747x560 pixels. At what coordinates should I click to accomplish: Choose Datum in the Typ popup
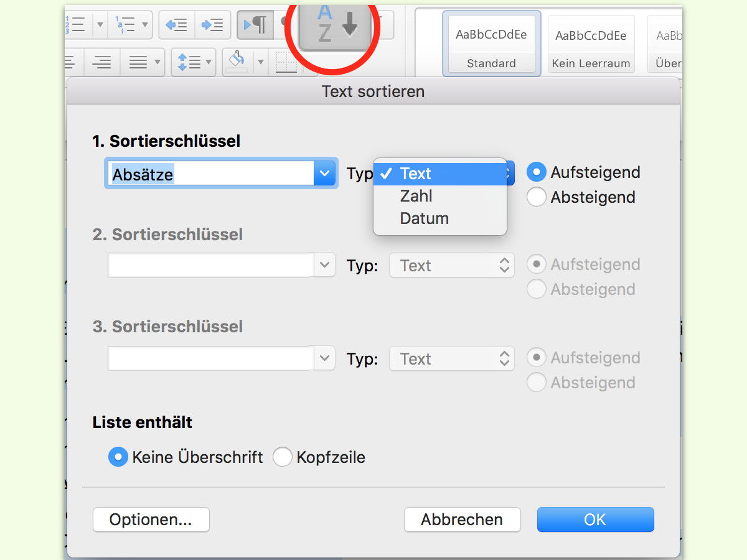point(440,218)
